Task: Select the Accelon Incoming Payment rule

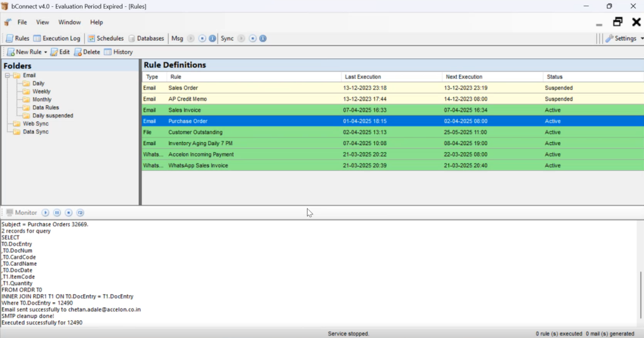Action: click(393, 154)
